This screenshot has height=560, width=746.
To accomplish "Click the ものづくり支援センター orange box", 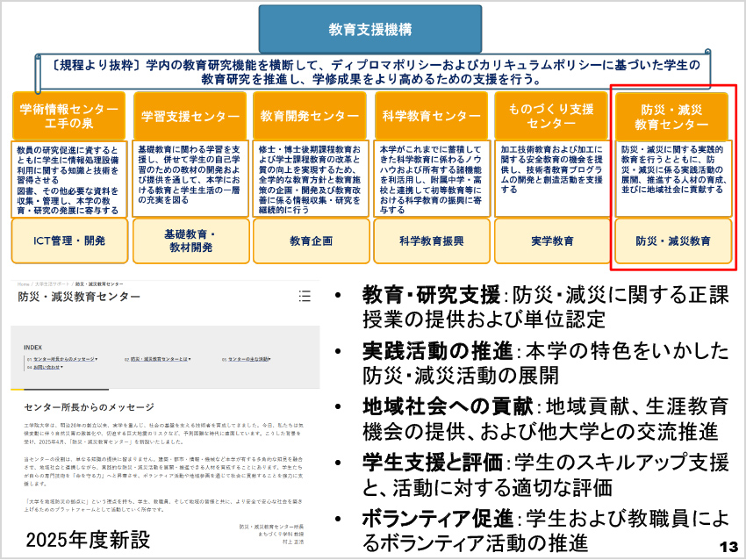I will point(551,116).
